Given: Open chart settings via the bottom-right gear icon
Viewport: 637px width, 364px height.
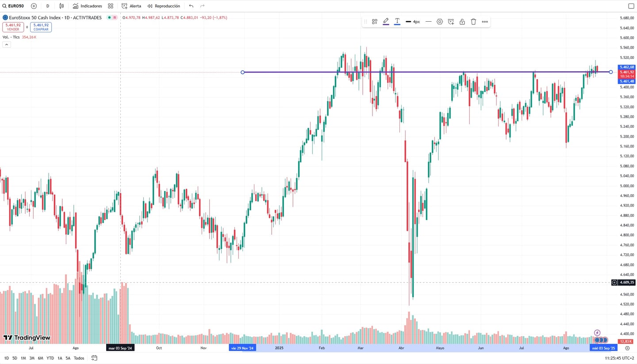Looking at the screenshot, I should click(627, 348).
